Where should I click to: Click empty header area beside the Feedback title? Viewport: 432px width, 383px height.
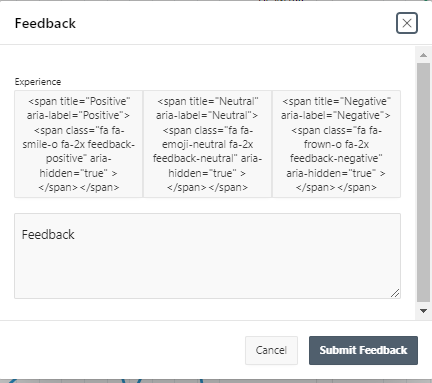click(x=233, y=23)
